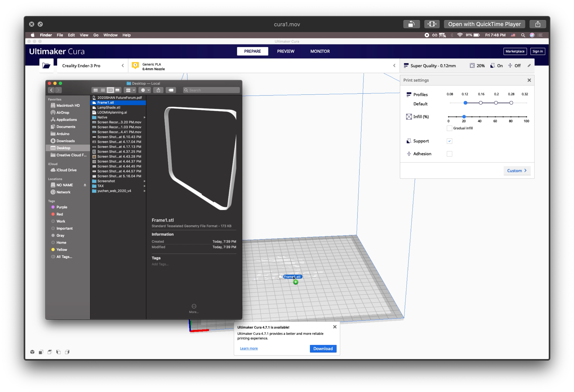Click Add Tags field in preview pane
574x392 pixels.
click(160, 264)
